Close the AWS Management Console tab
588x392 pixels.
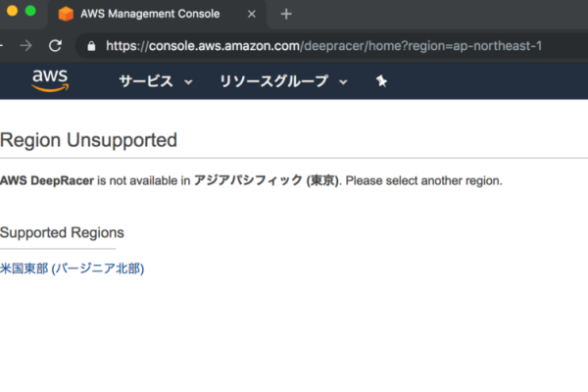pos(252,14)
